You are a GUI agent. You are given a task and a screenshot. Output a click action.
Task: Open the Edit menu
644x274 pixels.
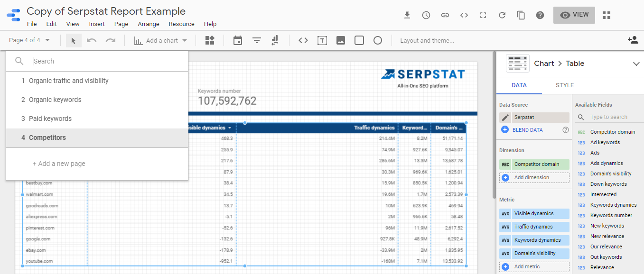[x=51, y=24]
